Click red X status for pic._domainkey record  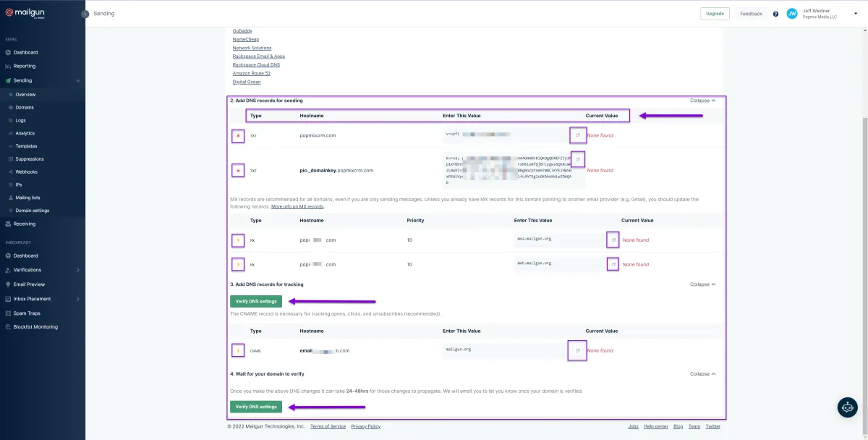(237, 171)
